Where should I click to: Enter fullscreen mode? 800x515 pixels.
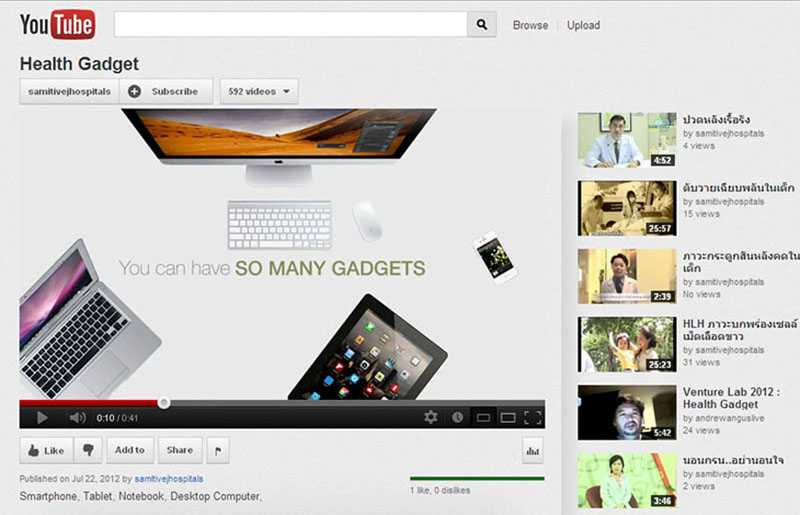coord(533,418)
